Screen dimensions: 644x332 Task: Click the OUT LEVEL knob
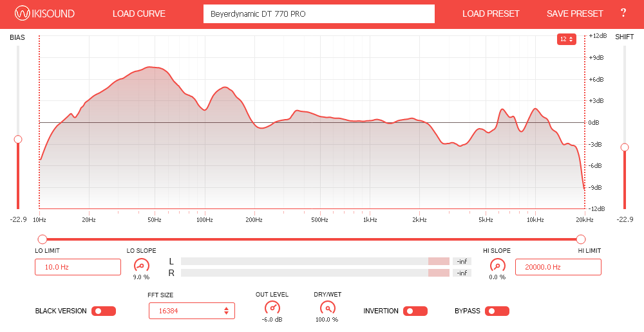click(272, 308)
